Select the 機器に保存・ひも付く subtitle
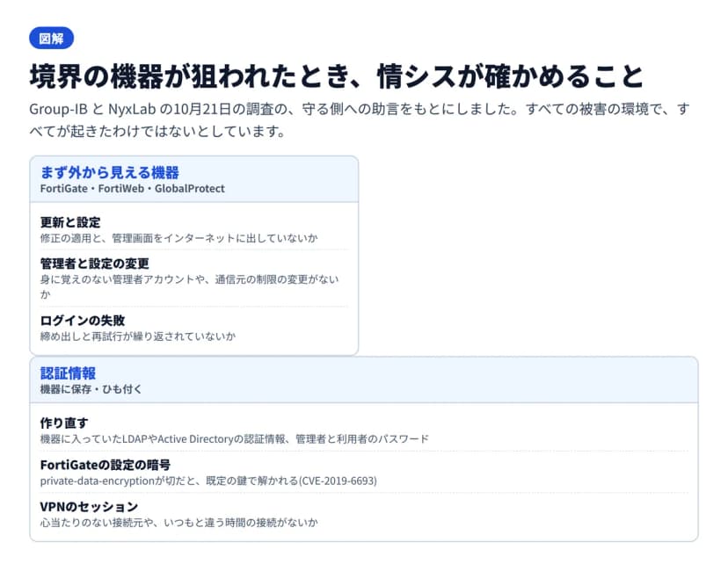This screenshot has width=728, height=564. point(91,389)
